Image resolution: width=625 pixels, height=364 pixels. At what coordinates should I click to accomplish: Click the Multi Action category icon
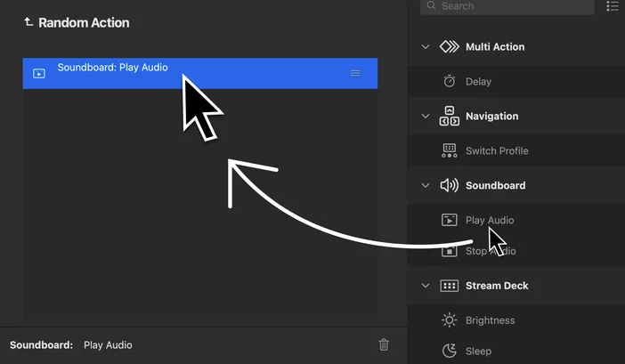click(x=450, y=47)
